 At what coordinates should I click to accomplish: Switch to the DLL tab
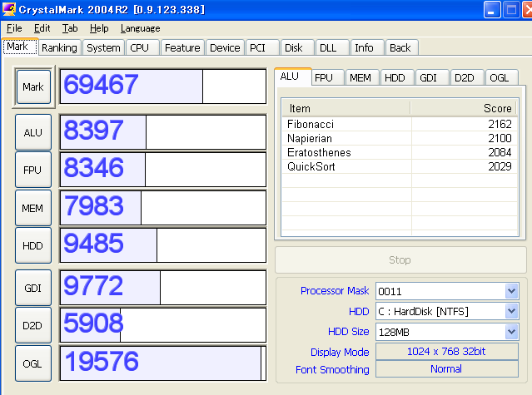click(x=332, y=47)
